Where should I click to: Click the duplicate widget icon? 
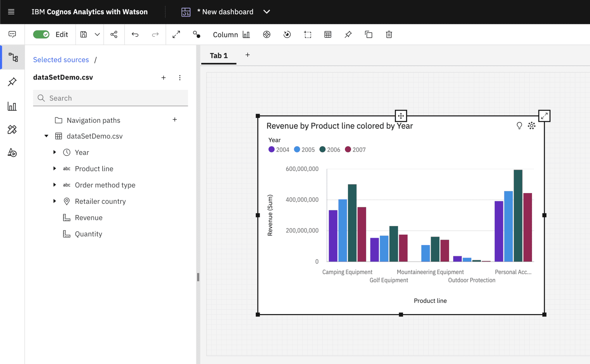coord(368,35)
